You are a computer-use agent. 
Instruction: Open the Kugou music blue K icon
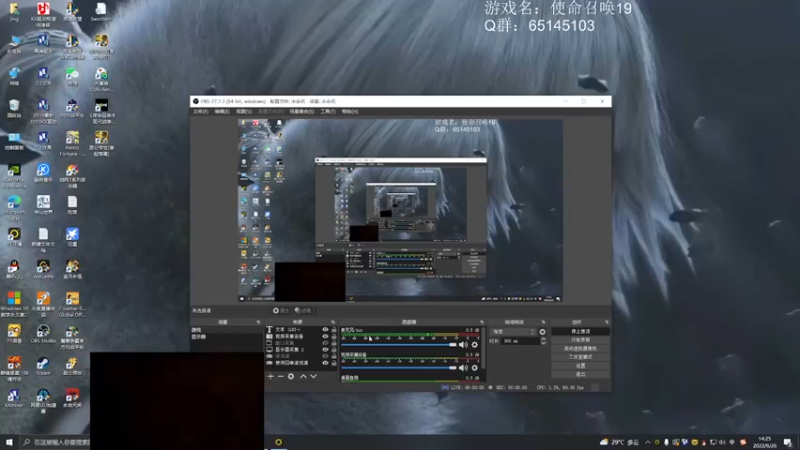tap(43, 173)
